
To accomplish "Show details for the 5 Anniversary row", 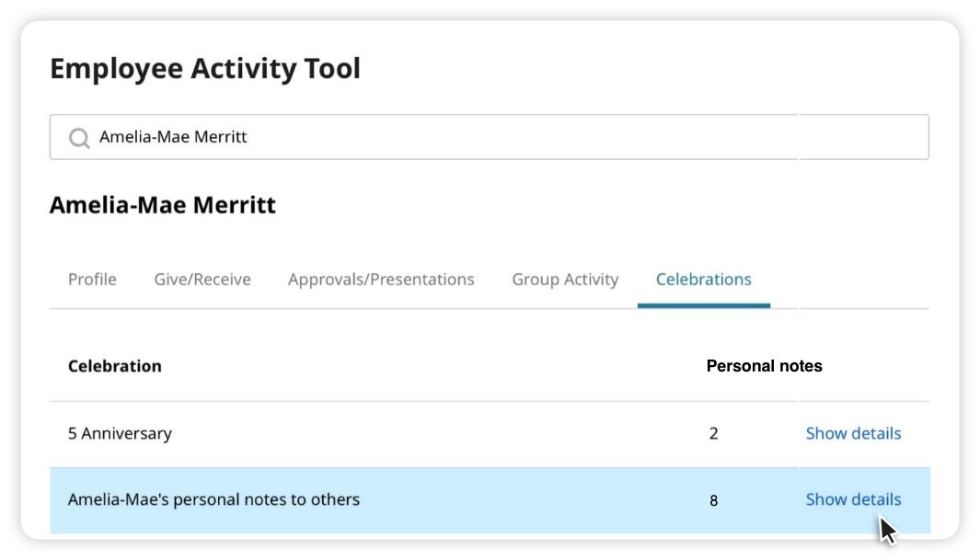I will (x=853, y=433).
